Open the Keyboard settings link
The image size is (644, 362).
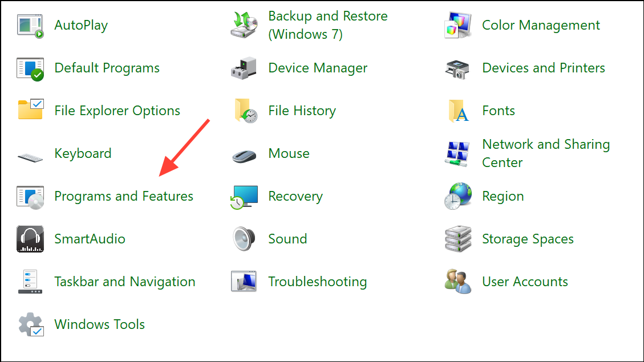(83, 154)
